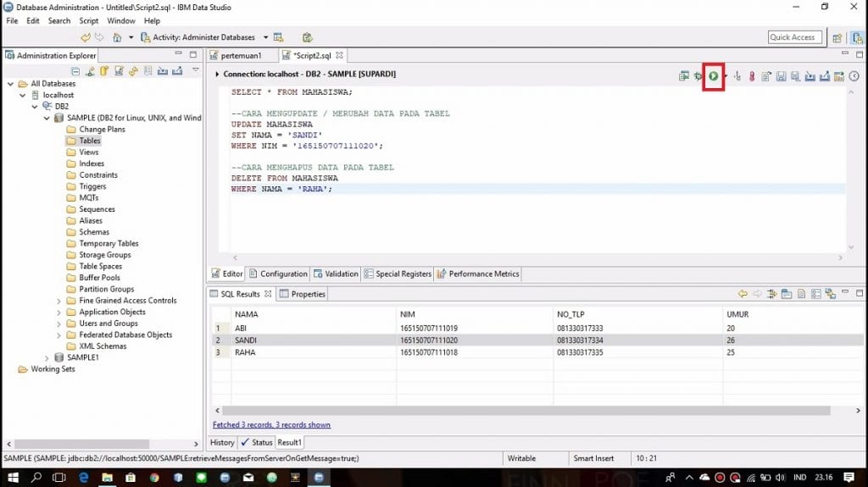Open Microsoft Edge from the Windows taskbar

pos(84,478)
